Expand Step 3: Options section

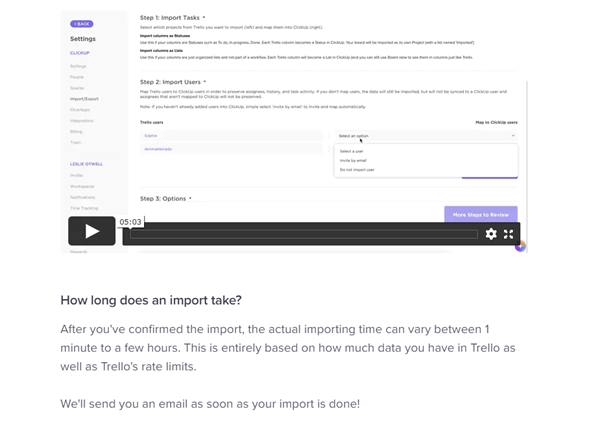(190, 198)
